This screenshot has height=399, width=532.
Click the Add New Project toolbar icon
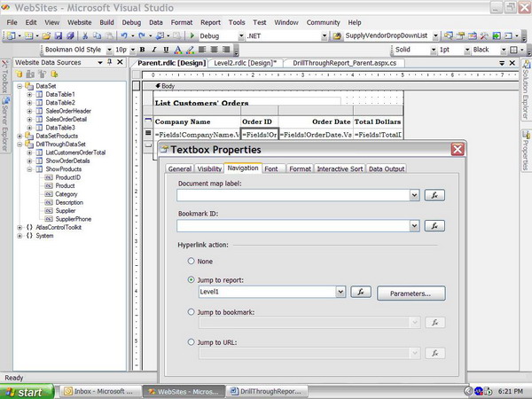11,35
